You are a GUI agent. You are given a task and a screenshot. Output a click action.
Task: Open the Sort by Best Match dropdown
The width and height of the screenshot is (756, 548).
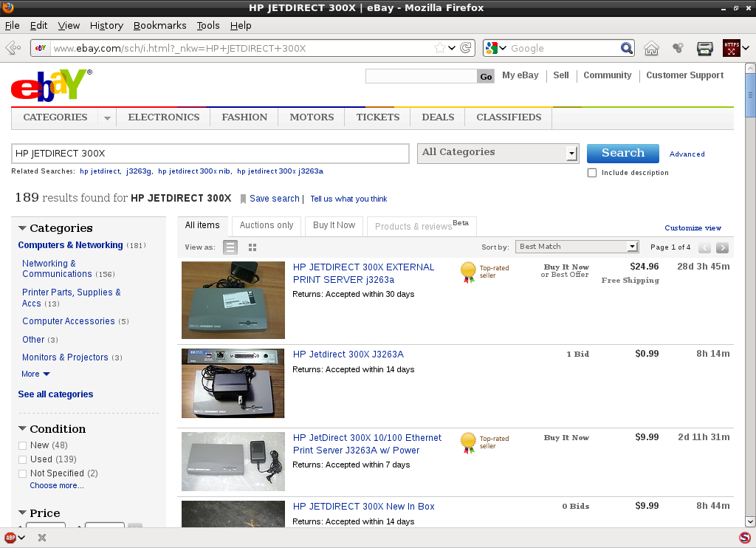click(x=577, y=247)
